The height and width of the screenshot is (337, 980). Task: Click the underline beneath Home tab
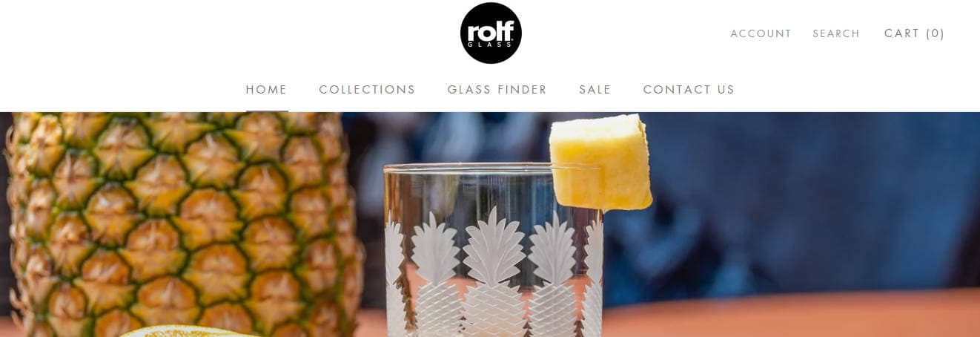(x=267, y=111)
